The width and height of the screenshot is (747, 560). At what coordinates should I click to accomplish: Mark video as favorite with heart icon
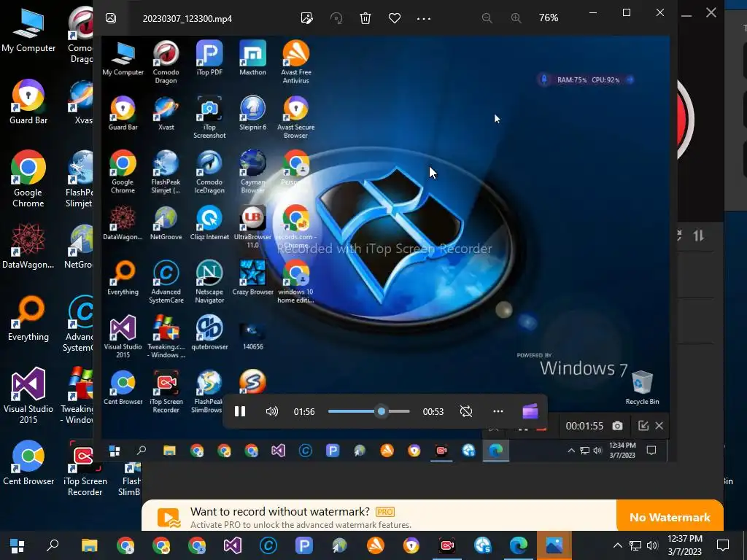395,18
